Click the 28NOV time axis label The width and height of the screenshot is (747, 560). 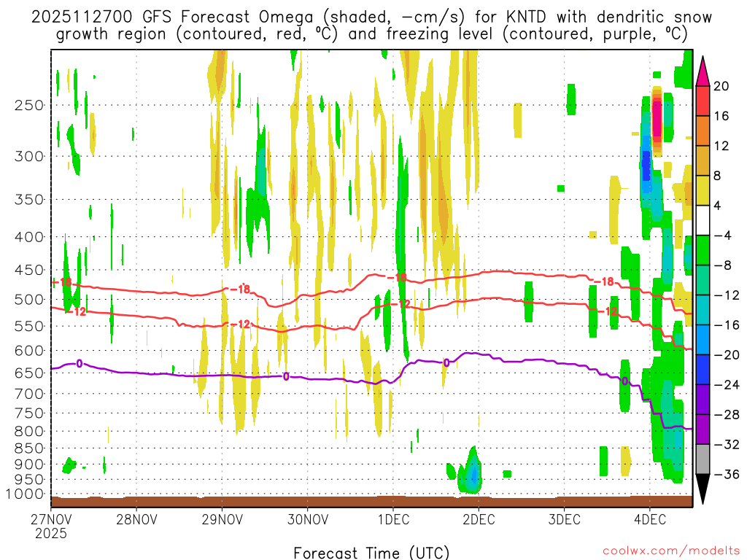point(136,519)
